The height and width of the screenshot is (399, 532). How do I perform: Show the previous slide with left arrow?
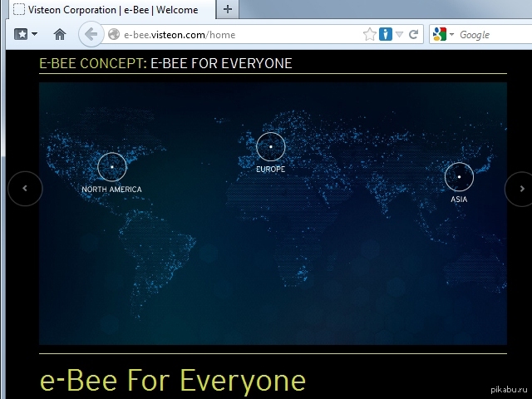click(25, 189)
